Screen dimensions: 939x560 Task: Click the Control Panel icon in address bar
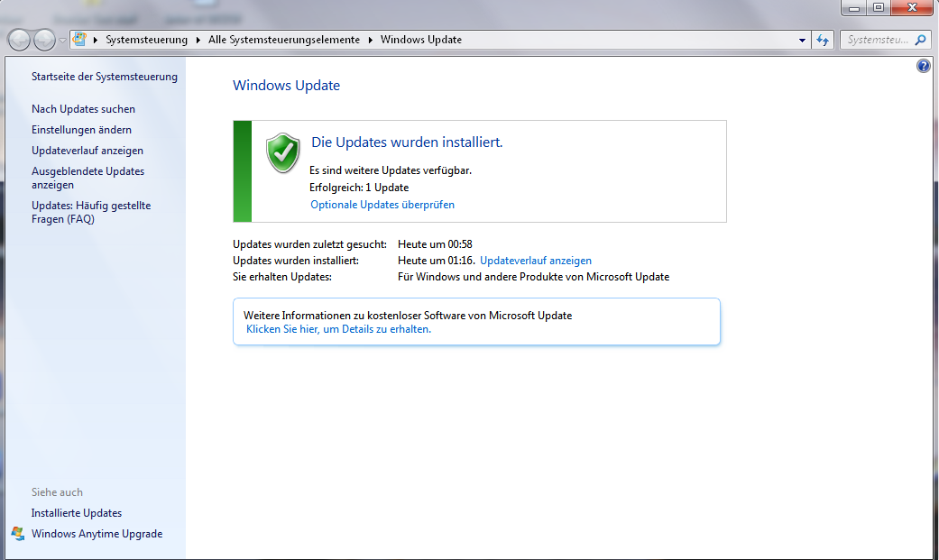click(79, 40)
